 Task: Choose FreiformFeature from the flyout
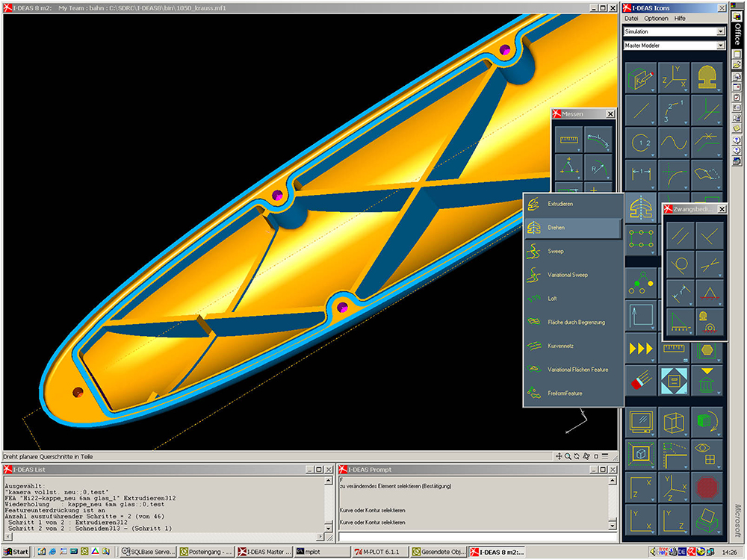click(574, 393)
